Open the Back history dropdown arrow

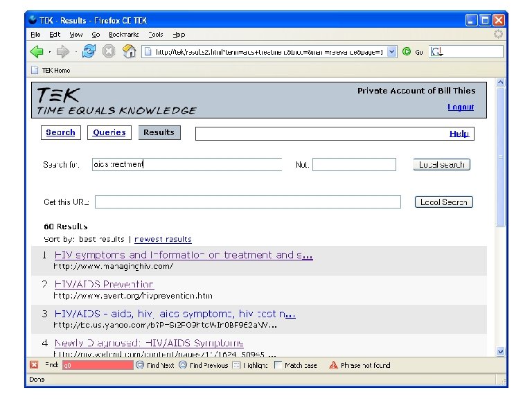point(50,52)
